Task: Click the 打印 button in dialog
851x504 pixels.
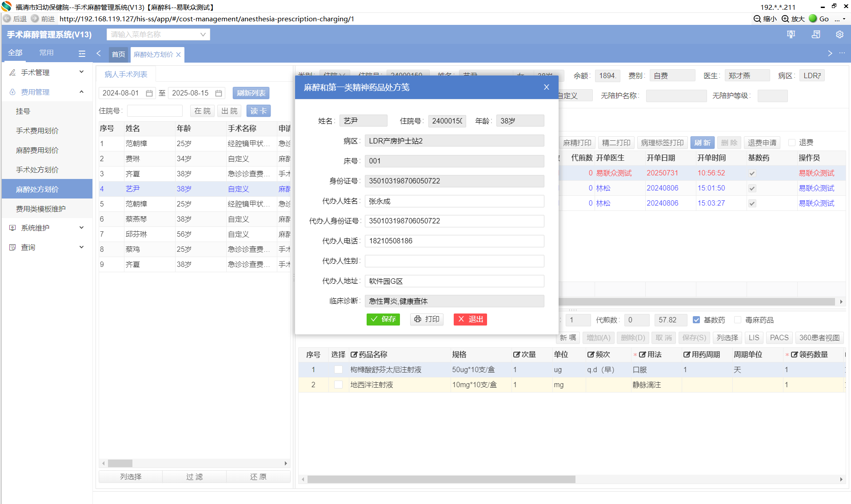Action: (x=427, y=319)
